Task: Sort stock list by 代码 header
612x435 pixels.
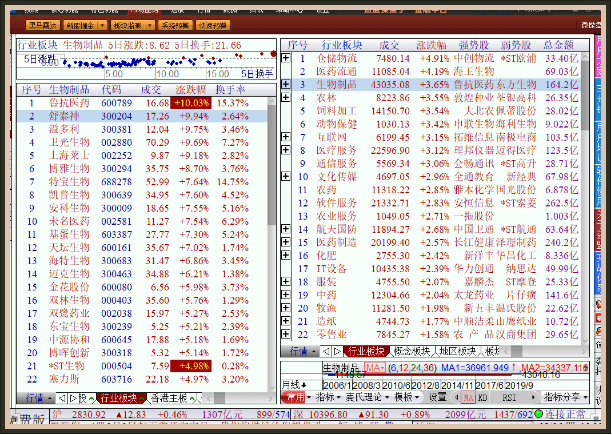Action: coord(112,90)
